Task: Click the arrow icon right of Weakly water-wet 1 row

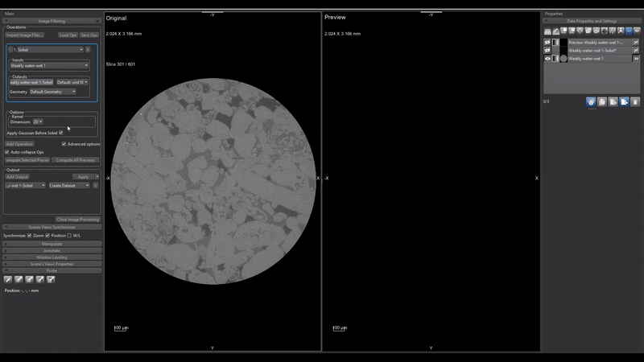Action: [x=636, y=59]
